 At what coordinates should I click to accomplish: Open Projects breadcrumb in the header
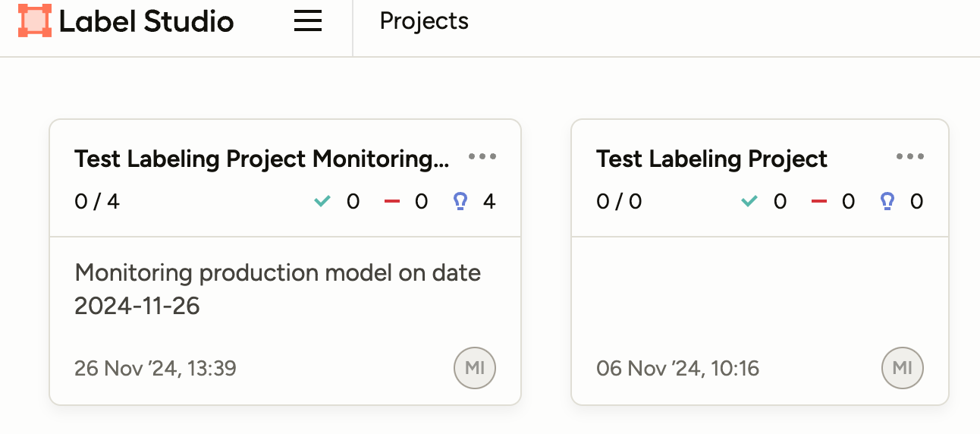(424, 21)
